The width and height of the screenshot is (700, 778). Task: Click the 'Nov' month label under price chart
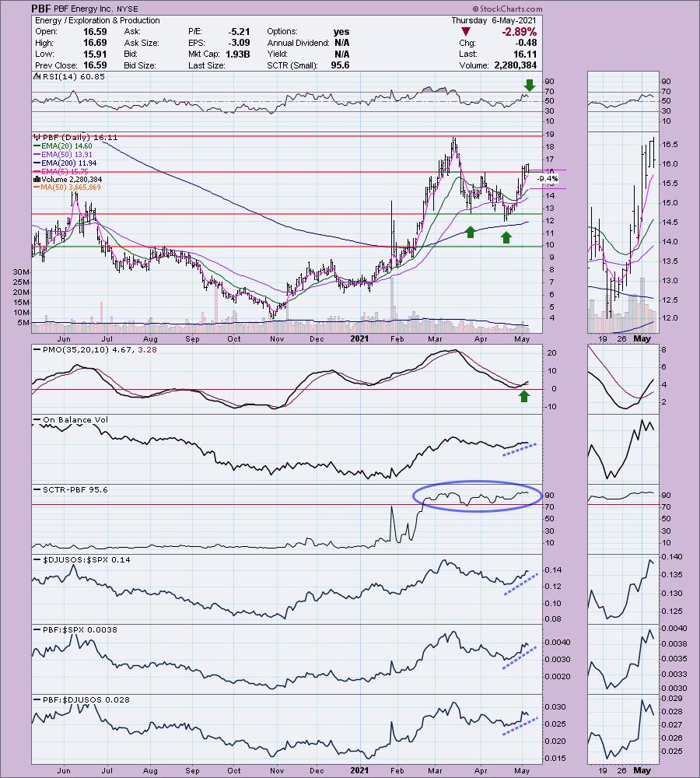coord(277,339)
